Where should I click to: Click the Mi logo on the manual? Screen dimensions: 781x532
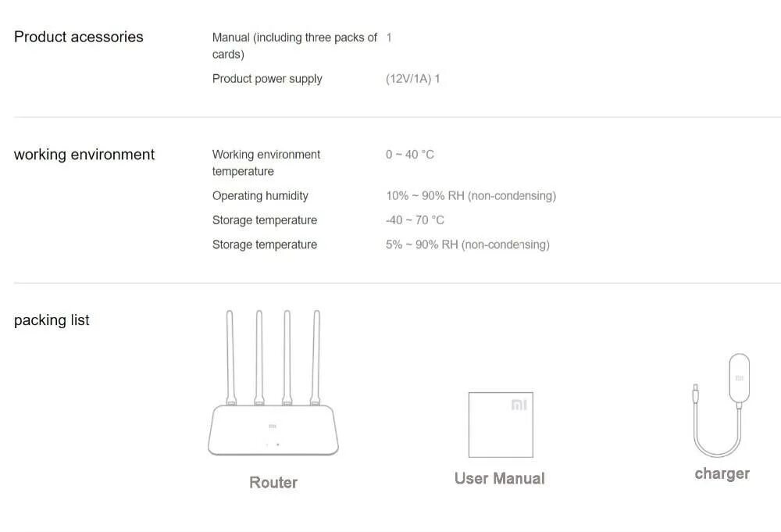519,405
